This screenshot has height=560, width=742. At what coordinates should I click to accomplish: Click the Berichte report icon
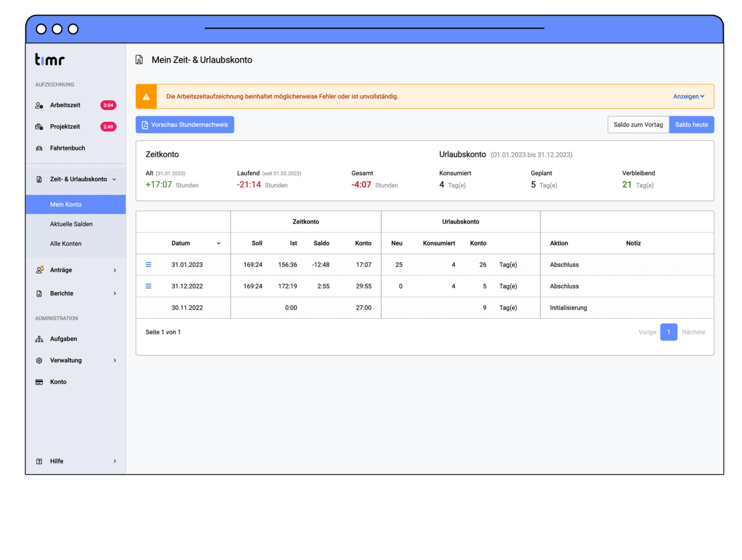[x=39, y=294]
